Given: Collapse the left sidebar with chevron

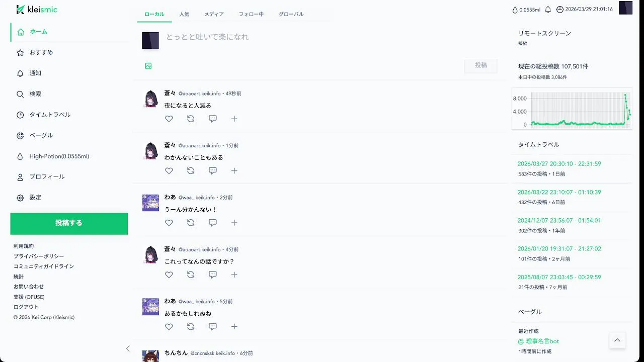Looking at the screenshot, I should tap(128, 348).
